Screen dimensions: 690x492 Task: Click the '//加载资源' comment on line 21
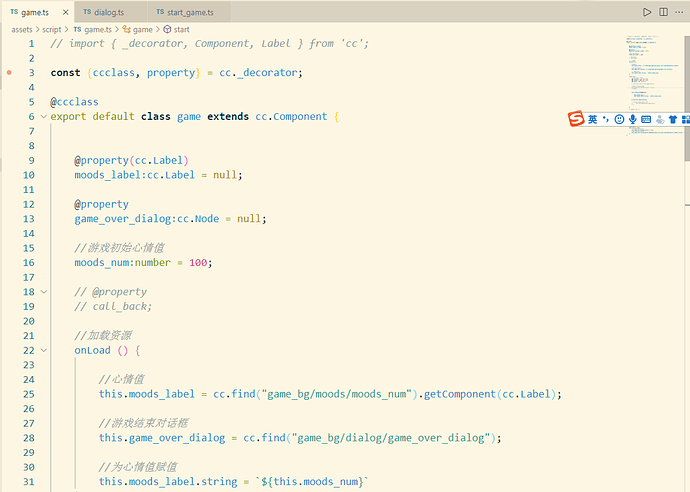(103, 335)
